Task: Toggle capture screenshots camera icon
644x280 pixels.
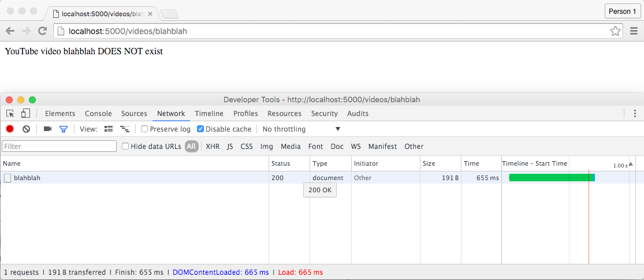Action: click(x=47, y=129)
